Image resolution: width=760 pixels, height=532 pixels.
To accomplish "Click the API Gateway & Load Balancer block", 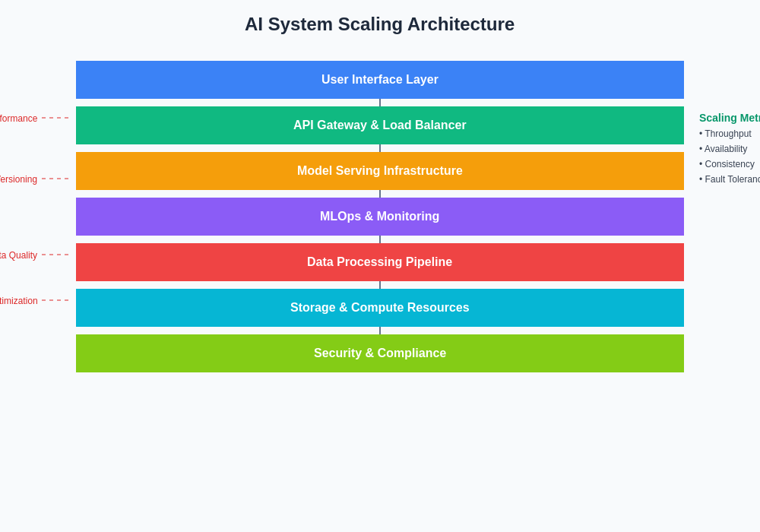I will [x=379, y=125].
